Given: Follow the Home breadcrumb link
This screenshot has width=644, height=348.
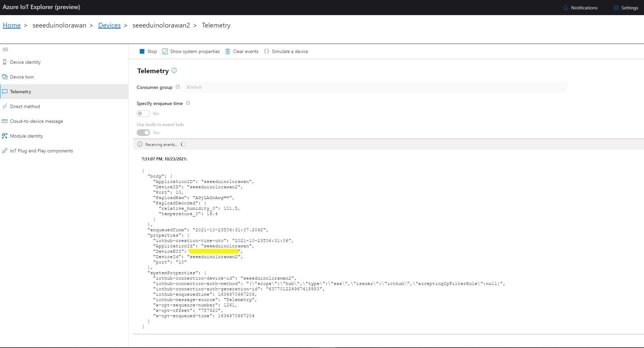Looking at the screenshot, I should point(12,25).
